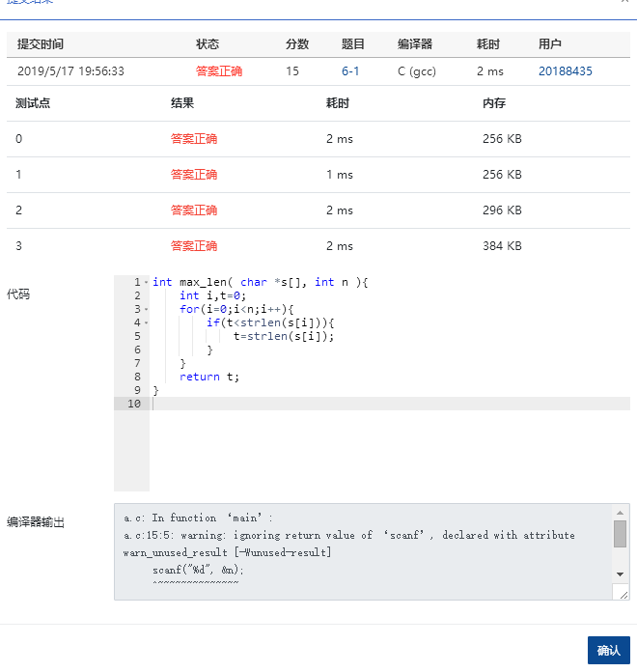Click the 题目 column header
This screenshot has height=672, width=637.
(x=353, y=44)
